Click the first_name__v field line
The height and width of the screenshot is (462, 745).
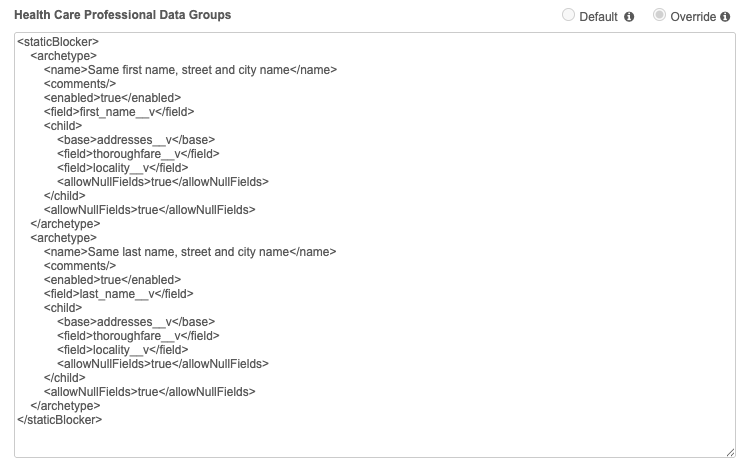118,112
